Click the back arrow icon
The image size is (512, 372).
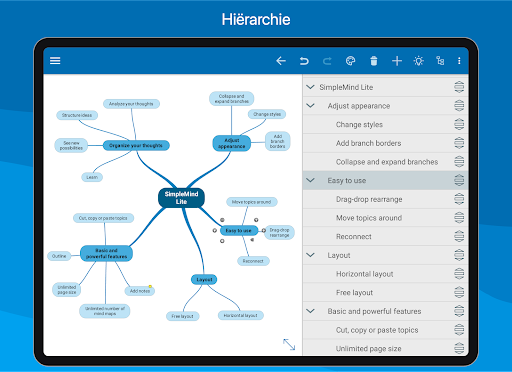pos(281,61)
